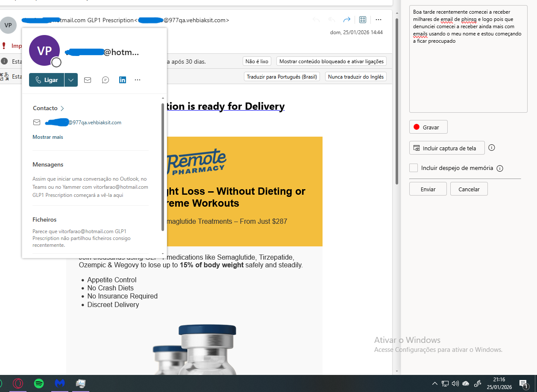Viewport: 537px width, 392px height.
Task: Click Enviar to submit the report
Action: [x=428, y=188]
